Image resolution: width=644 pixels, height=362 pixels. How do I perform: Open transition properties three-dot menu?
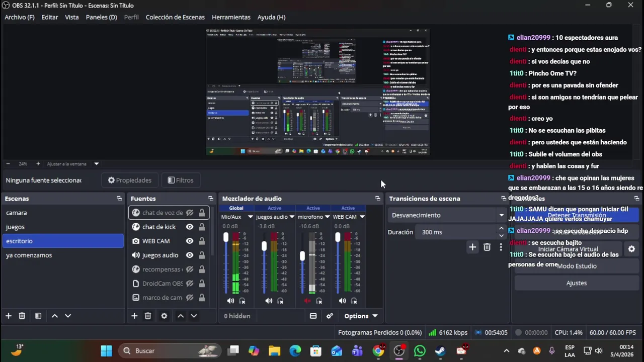pyautogui.click(x=501, y=247)
